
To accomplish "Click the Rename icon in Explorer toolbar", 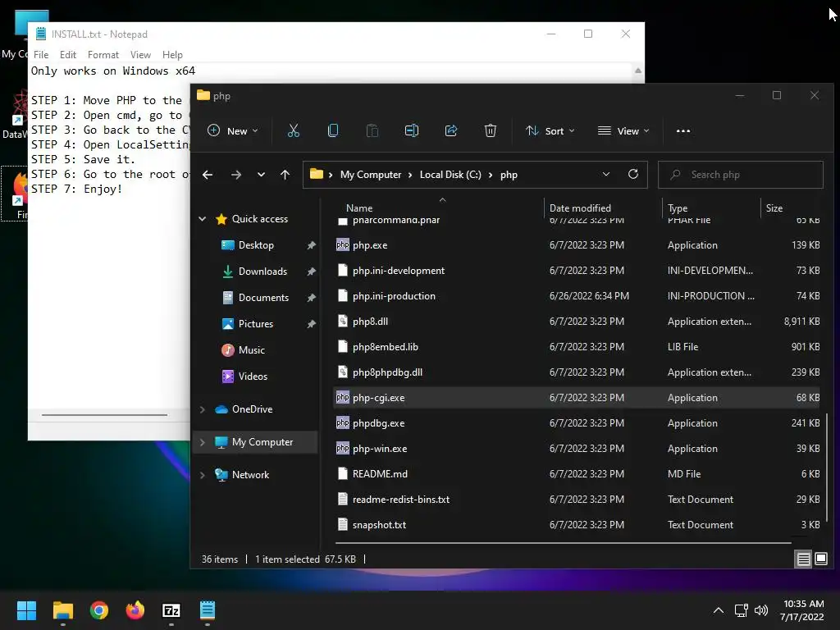I will click(x=412, y=130).
